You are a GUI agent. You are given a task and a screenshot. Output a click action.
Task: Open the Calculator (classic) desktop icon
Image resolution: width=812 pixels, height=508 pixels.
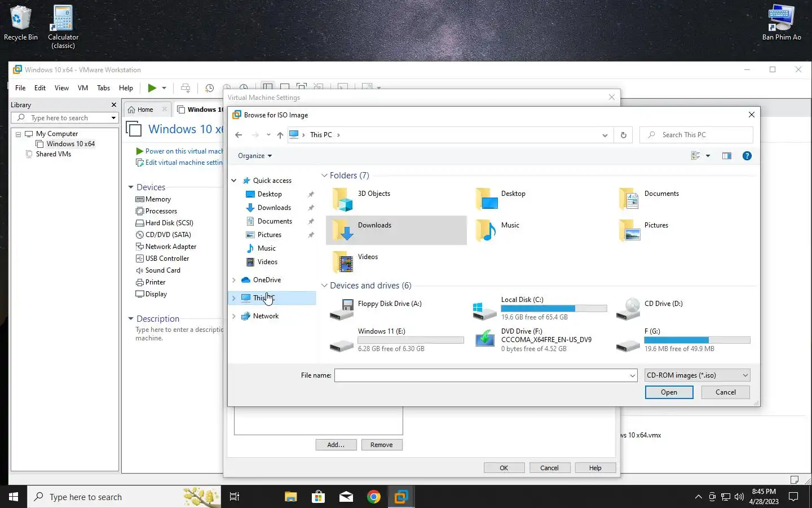(x=63, y=27)
